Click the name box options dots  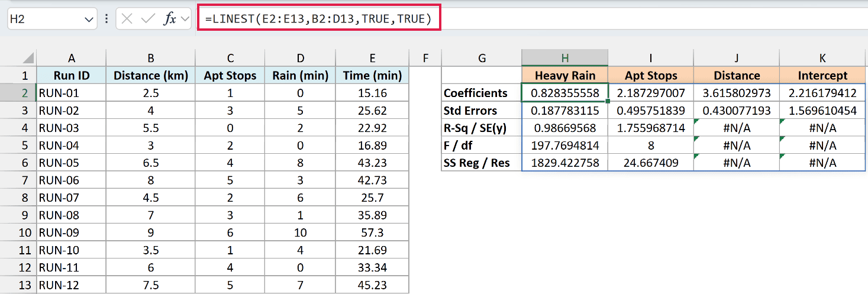tap(107, 19)
